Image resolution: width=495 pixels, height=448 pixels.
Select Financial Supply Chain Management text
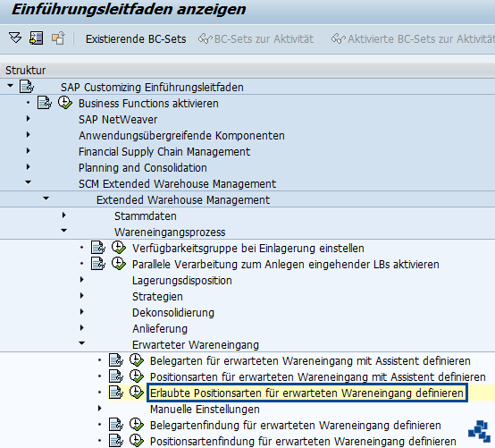point(164,152)
